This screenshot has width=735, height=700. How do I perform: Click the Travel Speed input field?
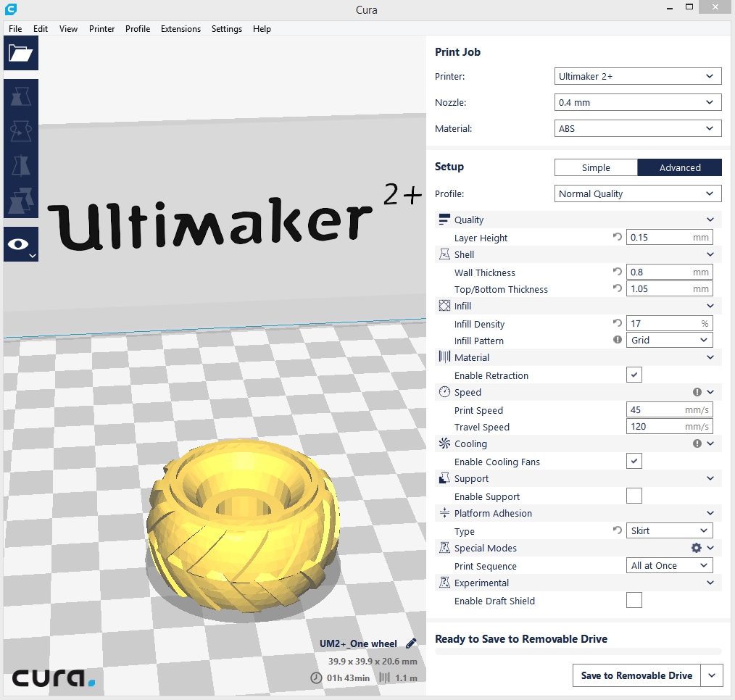pos(669,426)
